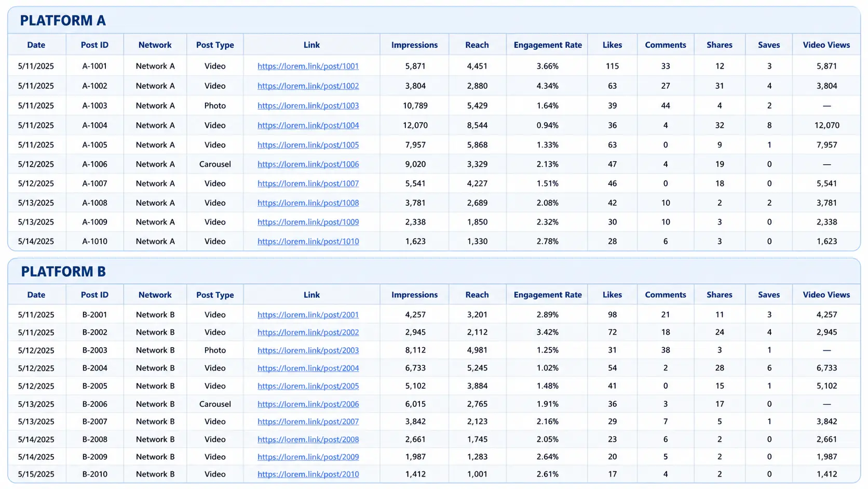The height and width of the screenshot is (489, 868).
Task: Click impressions value 8,112
Action: click(415, 351)
